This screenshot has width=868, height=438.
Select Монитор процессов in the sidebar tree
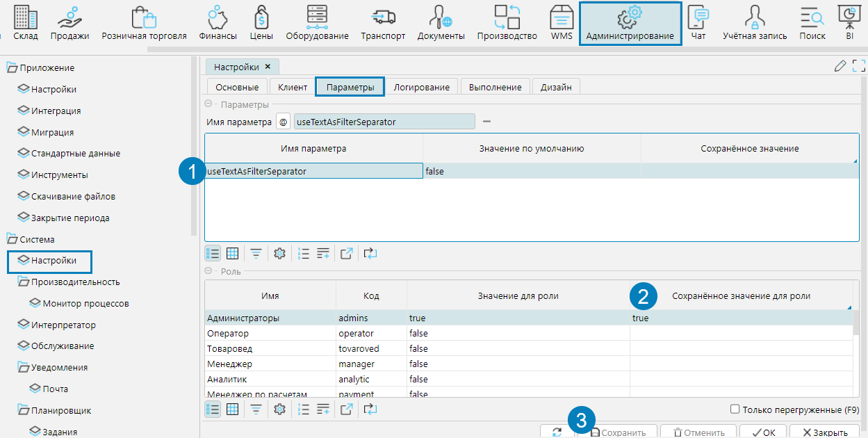[85, 303]
